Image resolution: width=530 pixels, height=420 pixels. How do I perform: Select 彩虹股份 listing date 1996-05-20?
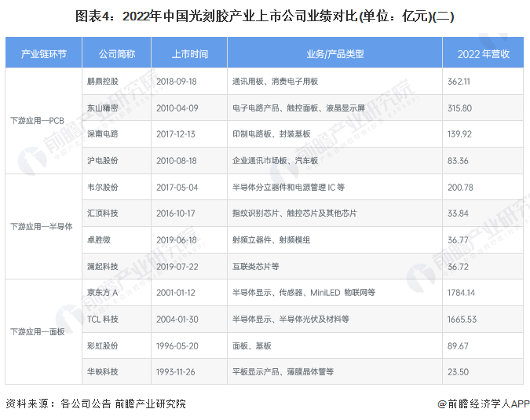coord(177,346)
